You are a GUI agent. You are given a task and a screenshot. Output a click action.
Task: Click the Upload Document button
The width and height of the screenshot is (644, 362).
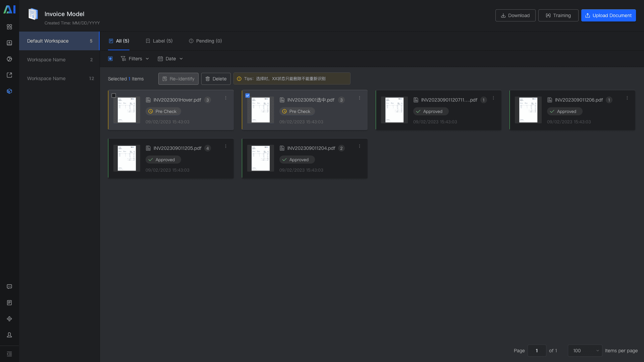point(608,15)
